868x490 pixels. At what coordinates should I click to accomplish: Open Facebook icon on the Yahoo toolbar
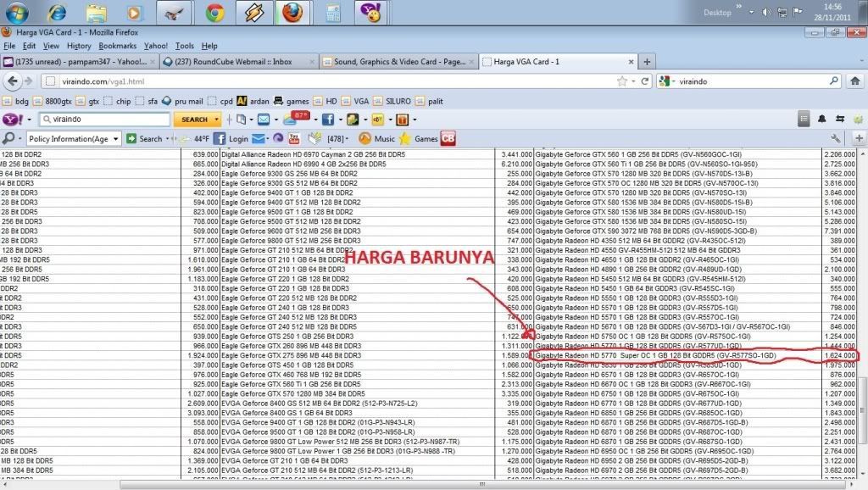pyautogui.click(x=328, y=119)
